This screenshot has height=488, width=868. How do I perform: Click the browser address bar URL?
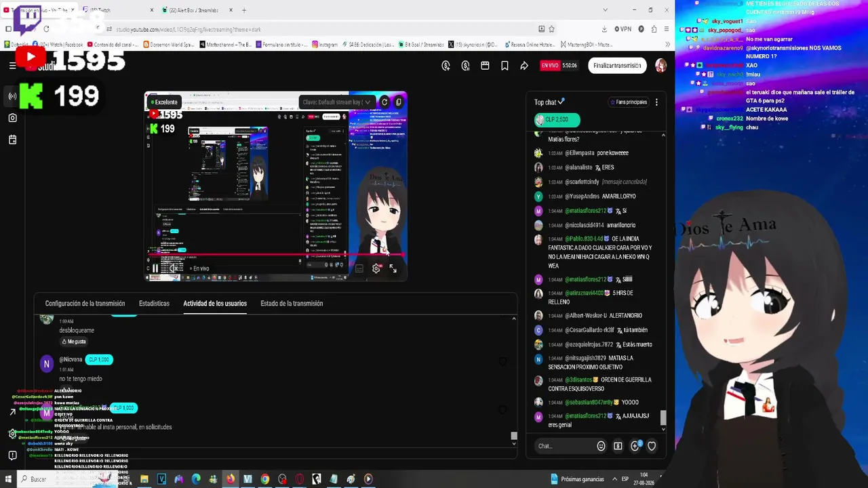[x=189, y=29]
